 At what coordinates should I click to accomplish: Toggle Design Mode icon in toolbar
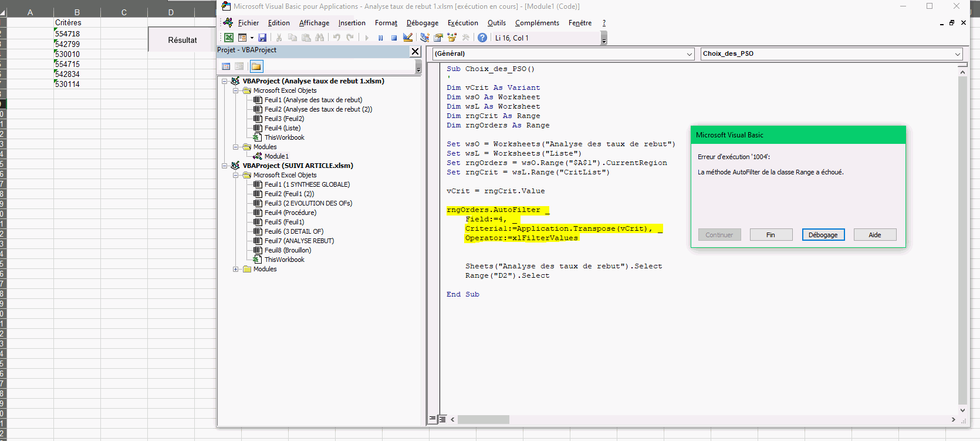click(408, 38)
